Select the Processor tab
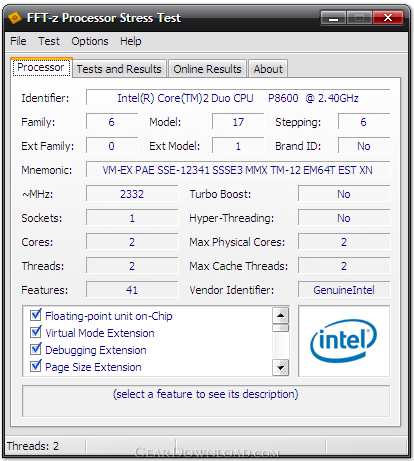The height and width of the screenshot is (461, 414). coord(41,67)
